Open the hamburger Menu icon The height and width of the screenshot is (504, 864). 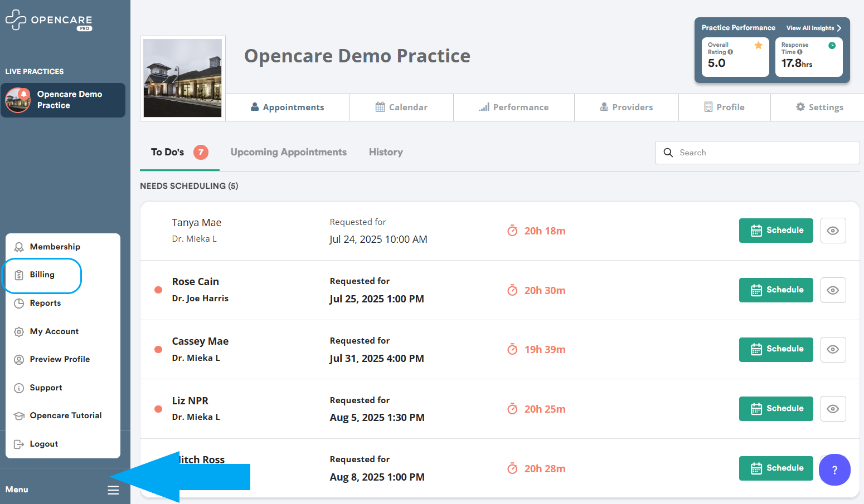pos(113,490)
